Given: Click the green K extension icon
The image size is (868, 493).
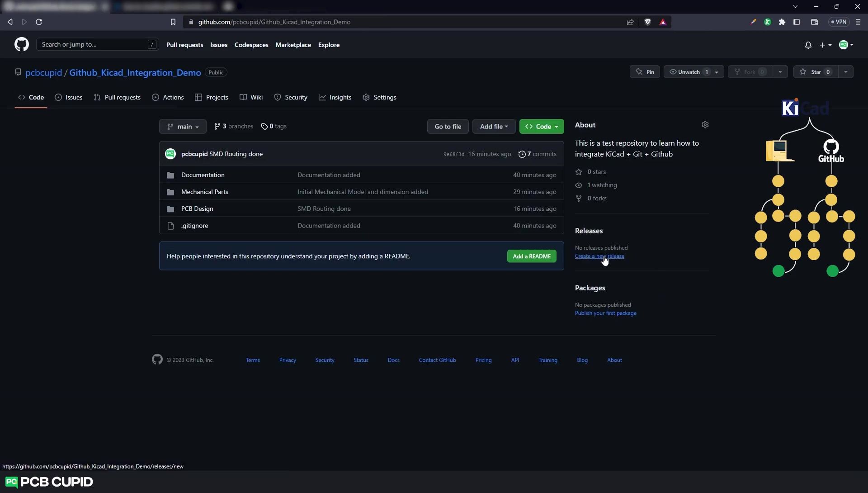Looking at the screenshot, I should 768,22.
